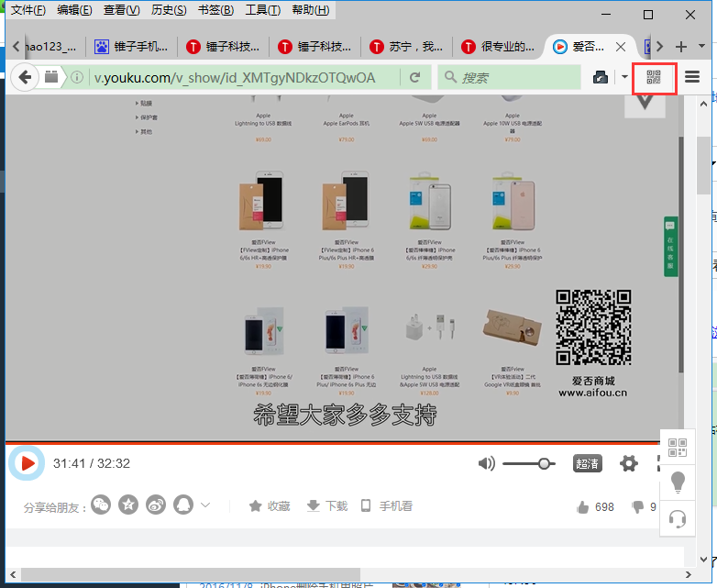The height and width of the screenshot is (588, 717).
Task: Open the browser hamburger menu
Action: (692, 77)
